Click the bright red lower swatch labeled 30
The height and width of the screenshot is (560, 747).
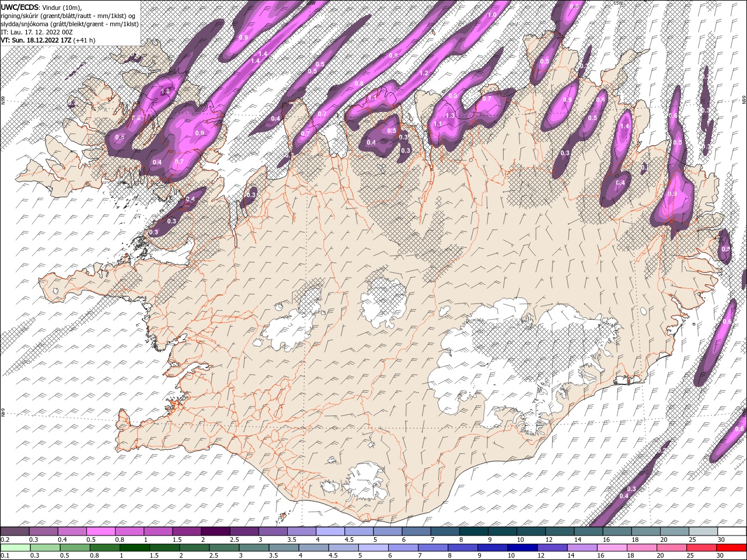pyautogui.click(x=731, y=548)
